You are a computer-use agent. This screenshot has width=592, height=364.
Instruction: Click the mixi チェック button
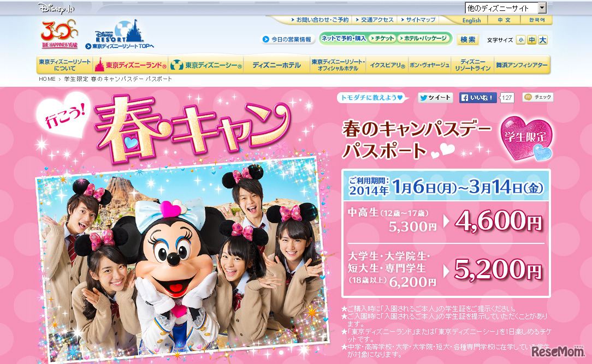538,97
